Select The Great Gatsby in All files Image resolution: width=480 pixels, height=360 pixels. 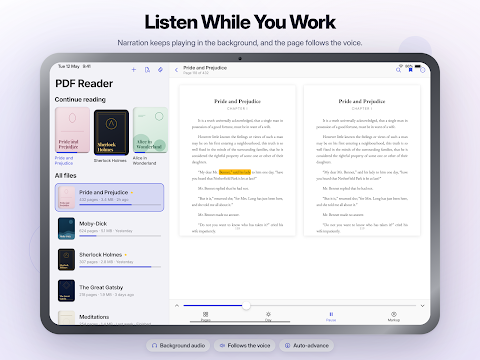tap(109, 291)
